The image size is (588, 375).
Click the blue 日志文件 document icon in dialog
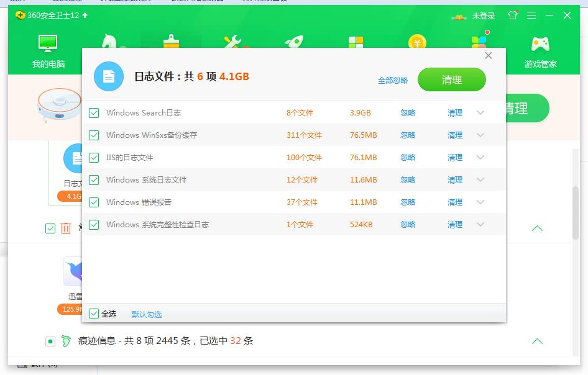[x=109, y=76]
